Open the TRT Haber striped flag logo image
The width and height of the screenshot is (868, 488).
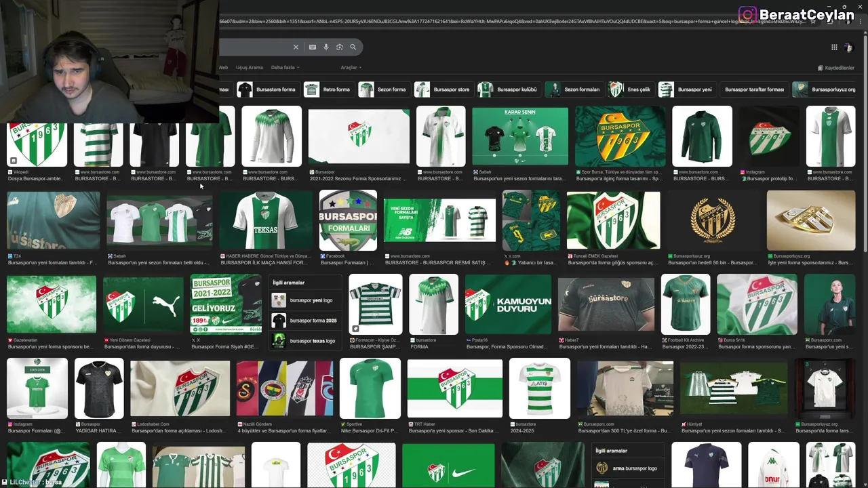[455, 388]
